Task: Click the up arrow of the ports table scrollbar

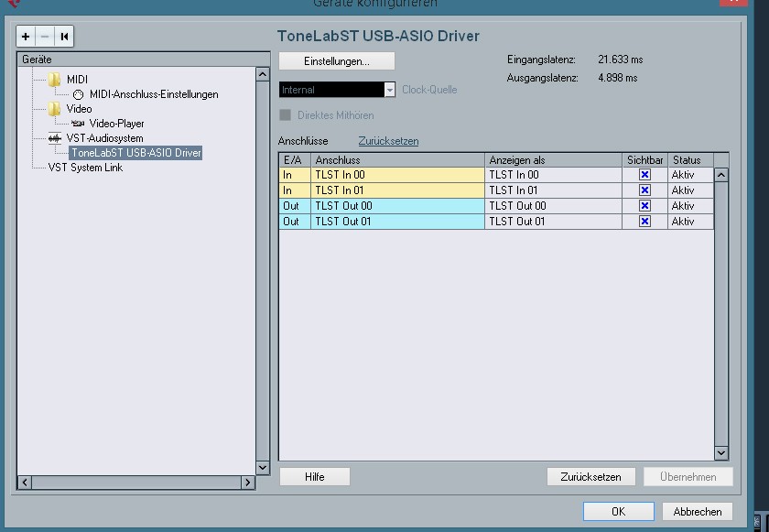Action: click(x=721, y=175)
